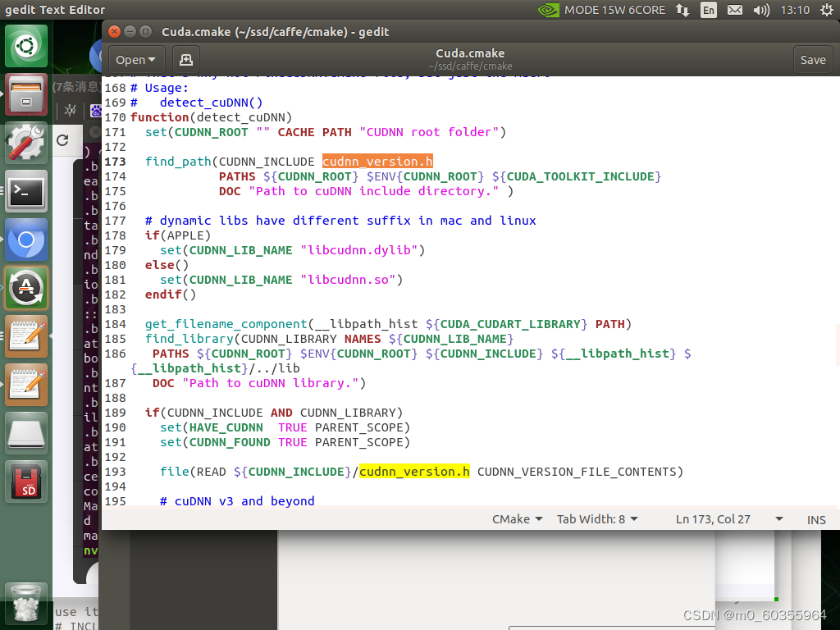Click the endif() statement on line 182
This screenshot has height=630, width=840.
(171, 294)
